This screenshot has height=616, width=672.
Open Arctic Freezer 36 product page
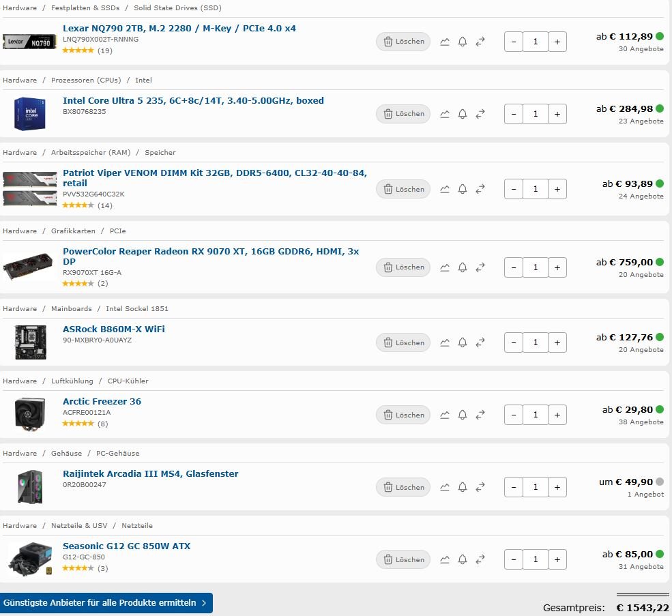point(102,402)
